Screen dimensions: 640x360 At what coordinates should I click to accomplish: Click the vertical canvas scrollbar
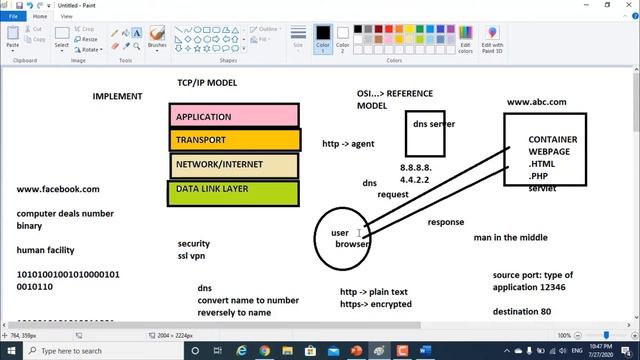tap(636, 103)
